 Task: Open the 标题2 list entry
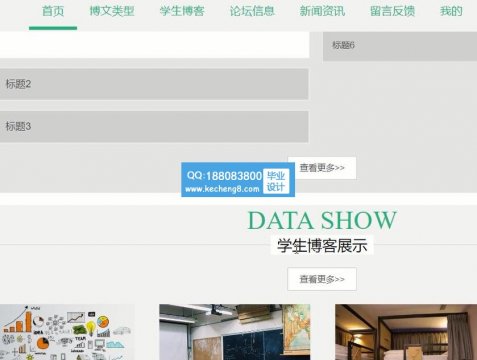(154, 84)
